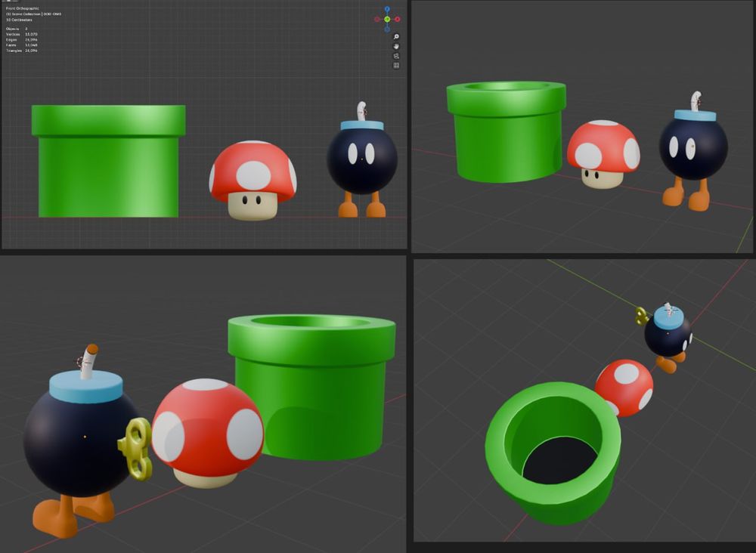Click the 'Front Orthographic' view label
This screenshot has width=756, height=553.
tap(22, 8)
